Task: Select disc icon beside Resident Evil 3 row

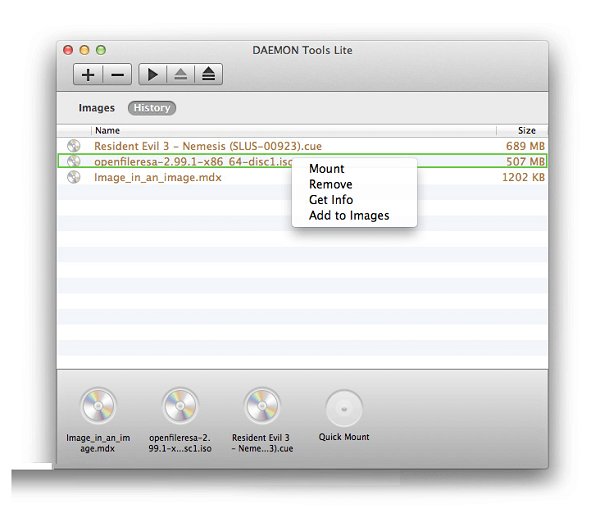Action: coord(74,146)
